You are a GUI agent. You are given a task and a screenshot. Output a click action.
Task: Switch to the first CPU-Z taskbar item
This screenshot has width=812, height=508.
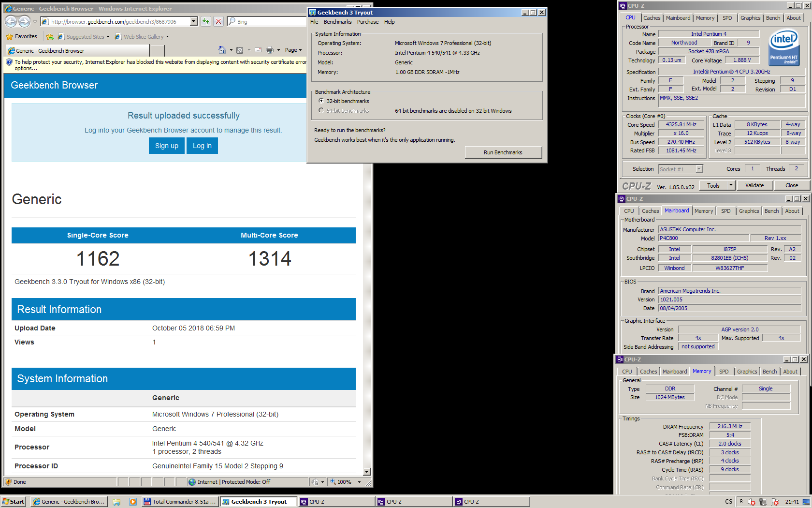(336, 502)
